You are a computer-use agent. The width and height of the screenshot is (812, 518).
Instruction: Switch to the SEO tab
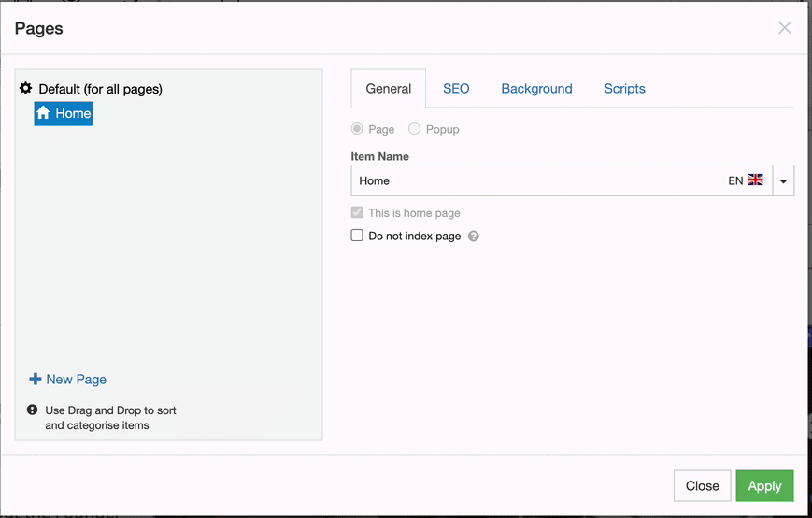tap(456, 89)
